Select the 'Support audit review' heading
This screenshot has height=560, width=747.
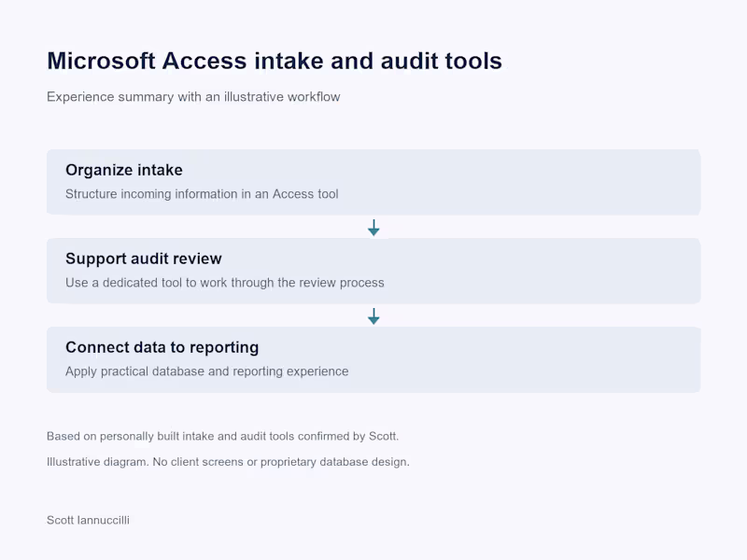[144, 259]
